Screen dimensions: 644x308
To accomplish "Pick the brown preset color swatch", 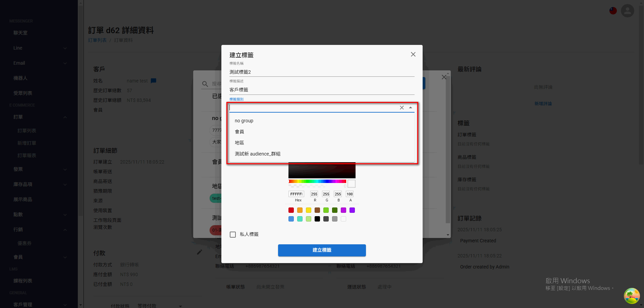I will pos(317,210).
